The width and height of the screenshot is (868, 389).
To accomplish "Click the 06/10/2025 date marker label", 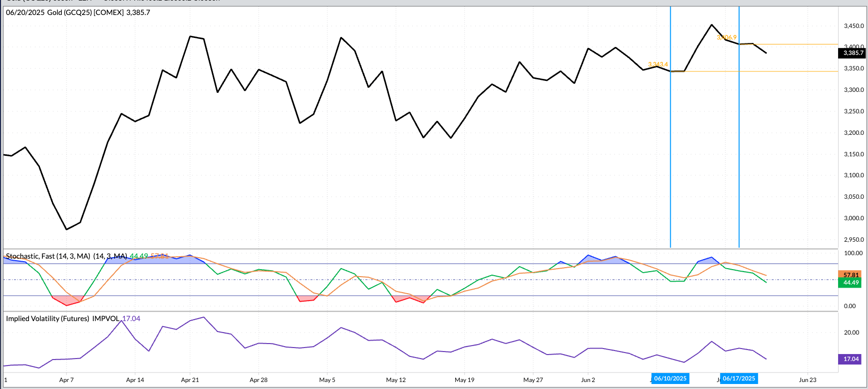I will (x=670, y=379).
